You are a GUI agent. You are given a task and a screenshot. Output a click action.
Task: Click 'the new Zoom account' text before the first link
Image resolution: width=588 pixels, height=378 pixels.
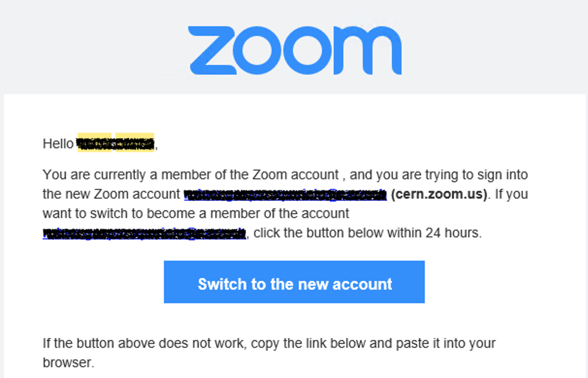(111, 194)
